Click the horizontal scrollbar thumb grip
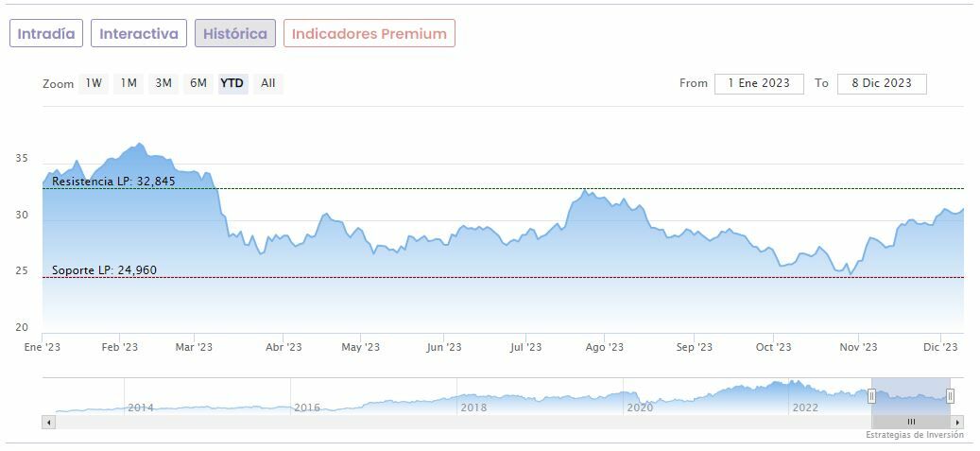The height and width of the screenshot is (451, 980). [x=911, y=422]
